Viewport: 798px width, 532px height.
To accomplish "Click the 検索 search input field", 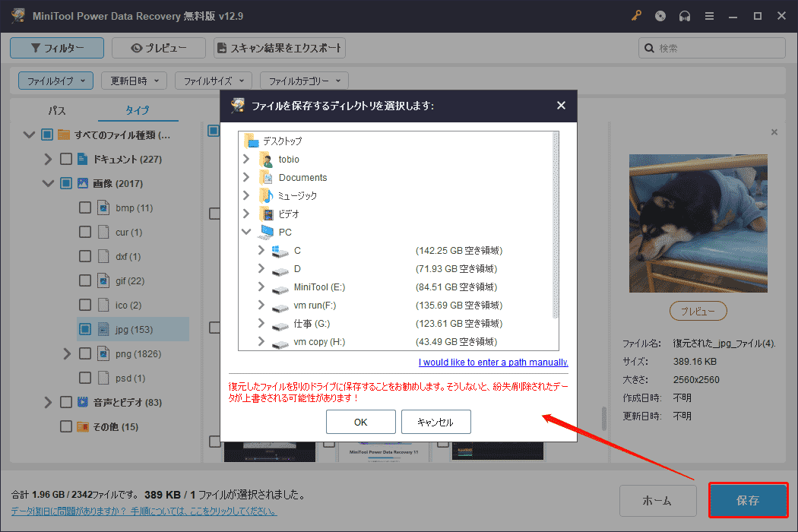I will coord(712,48).
